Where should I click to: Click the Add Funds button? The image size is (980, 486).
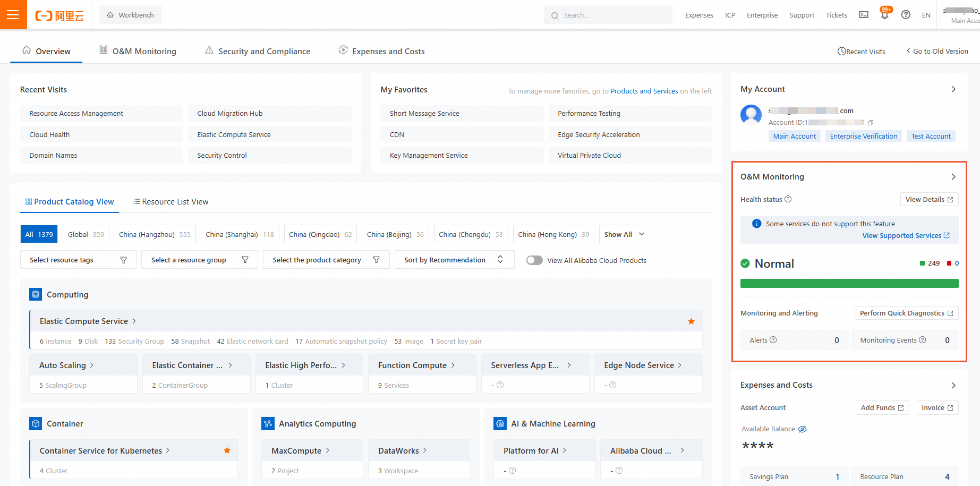pos(882,407)
